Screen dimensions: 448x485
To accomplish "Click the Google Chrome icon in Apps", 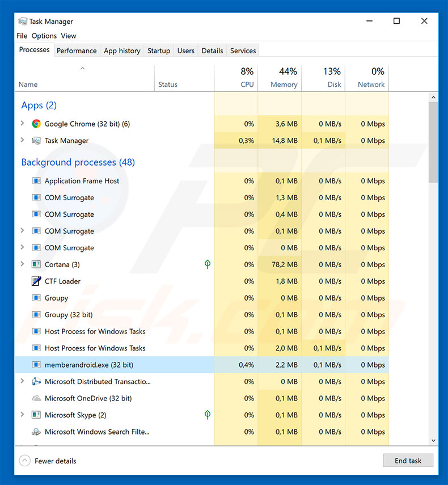I will click(36, 124).
